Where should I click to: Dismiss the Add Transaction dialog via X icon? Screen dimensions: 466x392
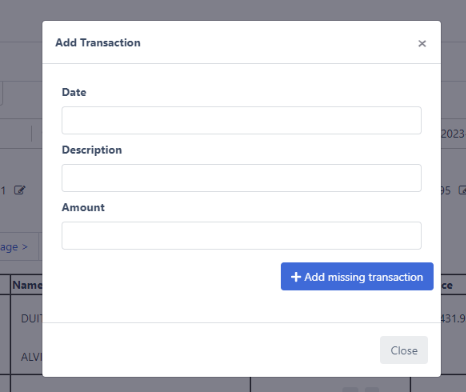click(422, 43)
